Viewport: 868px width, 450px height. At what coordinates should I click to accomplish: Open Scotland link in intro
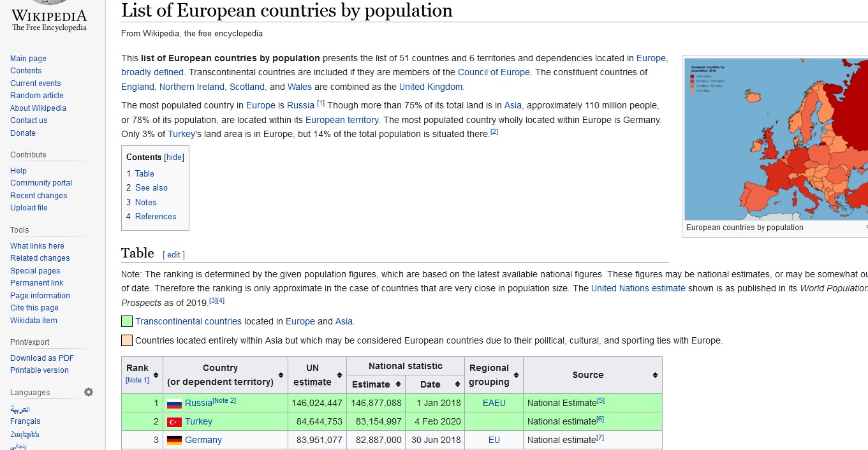point(247,87)
